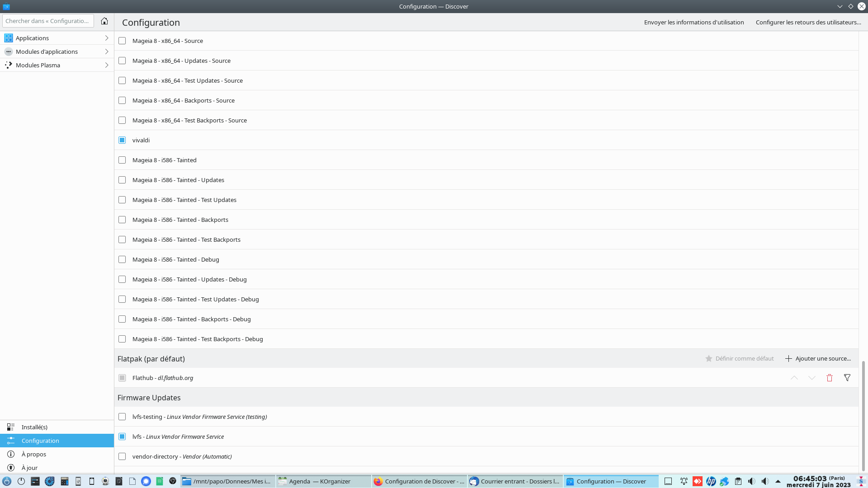
Task: Enable Mageia 8 - x86_64 - Source checkbox
Action: [x=122, y=41]
